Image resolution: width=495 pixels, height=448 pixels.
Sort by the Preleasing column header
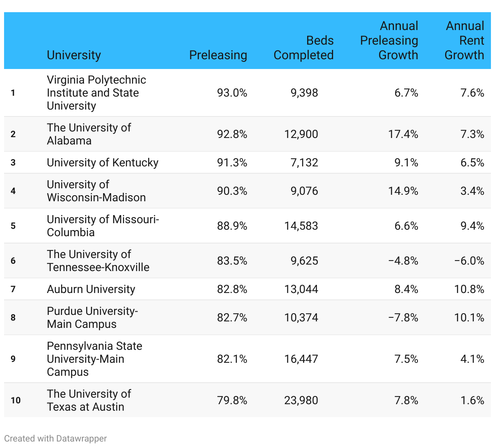click(218, 55)
